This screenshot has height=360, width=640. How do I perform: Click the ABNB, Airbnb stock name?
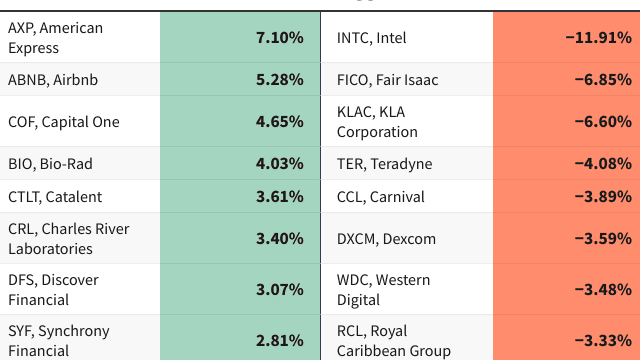53,80
